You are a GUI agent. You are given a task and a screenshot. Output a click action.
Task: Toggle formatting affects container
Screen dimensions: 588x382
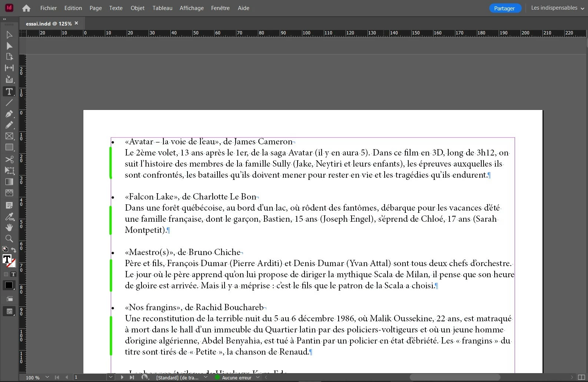tap(6, 274)
